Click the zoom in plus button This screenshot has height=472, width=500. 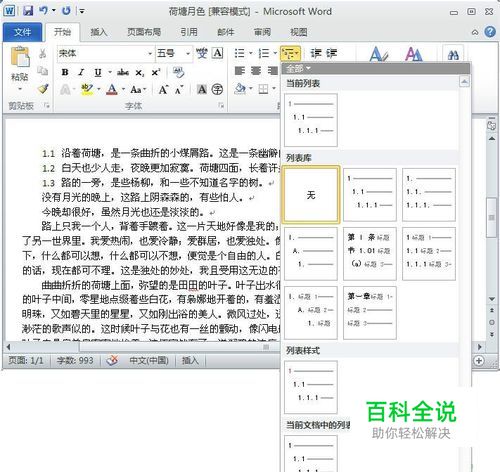pyautogui.click(x=479, y=361)
